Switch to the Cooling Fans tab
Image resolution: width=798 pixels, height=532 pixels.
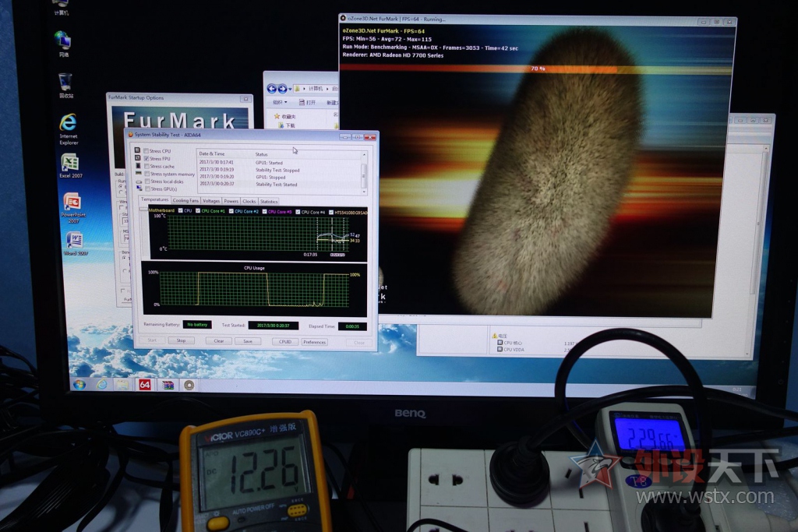pyautogui.click(x=185, y=200)
